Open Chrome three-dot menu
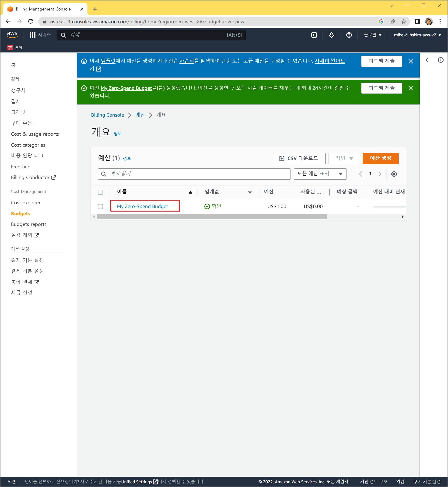The height and width of the screenshot is (487, 448). tap(440, 21)
